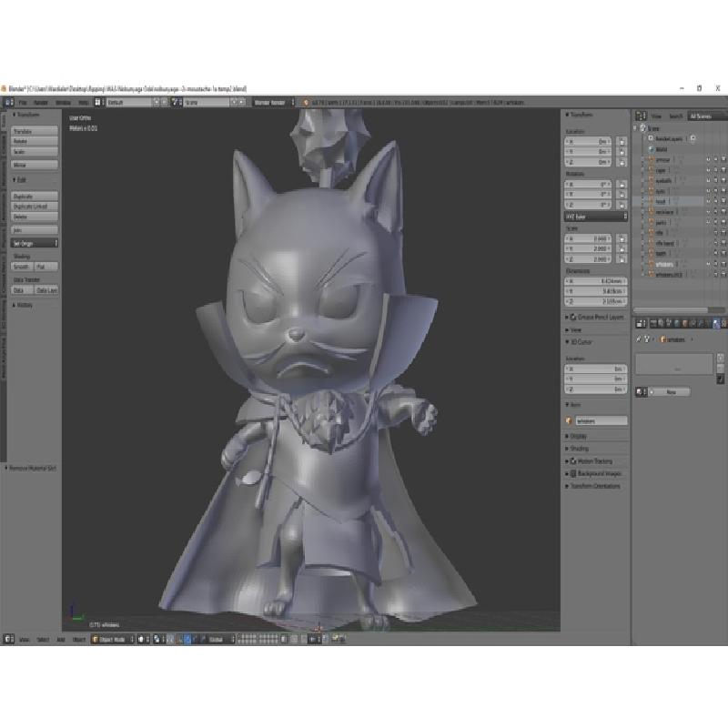
Task: Open the Object Mode dropdown
Action: (x=111, y=640)
